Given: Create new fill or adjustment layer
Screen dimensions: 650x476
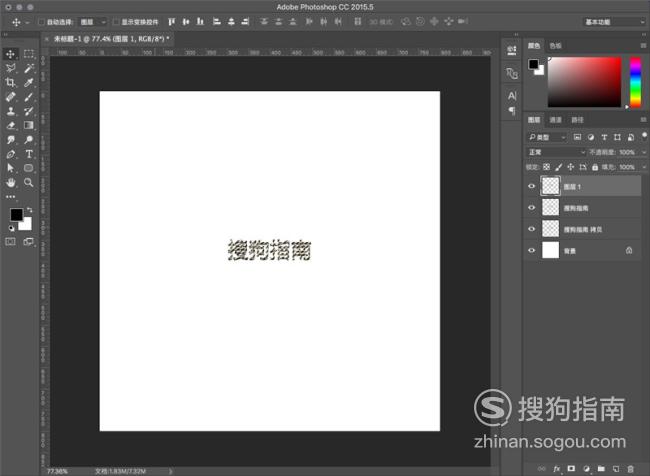Looking at the screenshot, I should click(587, 469).
